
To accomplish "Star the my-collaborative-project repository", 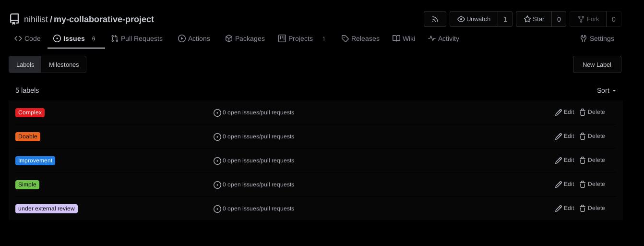I will pyautogui.click(x=534, y=19).
